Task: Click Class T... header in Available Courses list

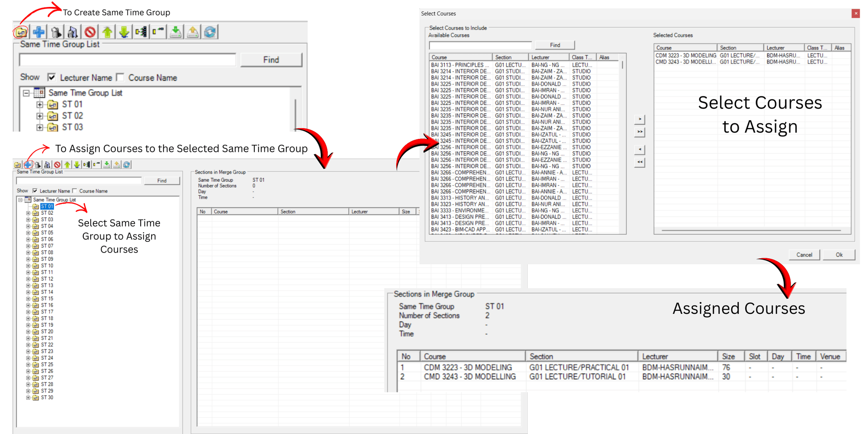Action: click(x=582, y=57)
